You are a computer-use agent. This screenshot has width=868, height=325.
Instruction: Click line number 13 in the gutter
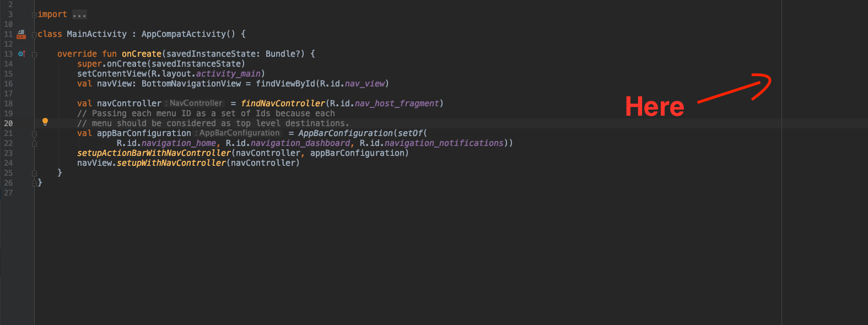(x=8, y=54)
